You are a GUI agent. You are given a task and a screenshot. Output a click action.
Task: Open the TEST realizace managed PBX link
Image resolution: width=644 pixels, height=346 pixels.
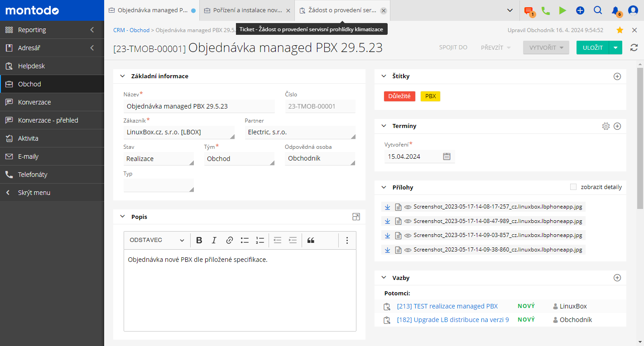pos(447,306)
